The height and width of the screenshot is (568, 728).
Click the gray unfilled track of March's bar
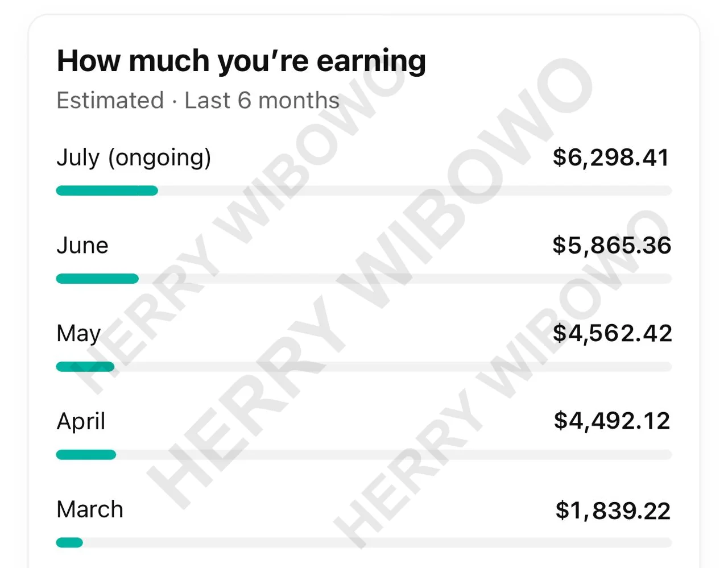375,543
